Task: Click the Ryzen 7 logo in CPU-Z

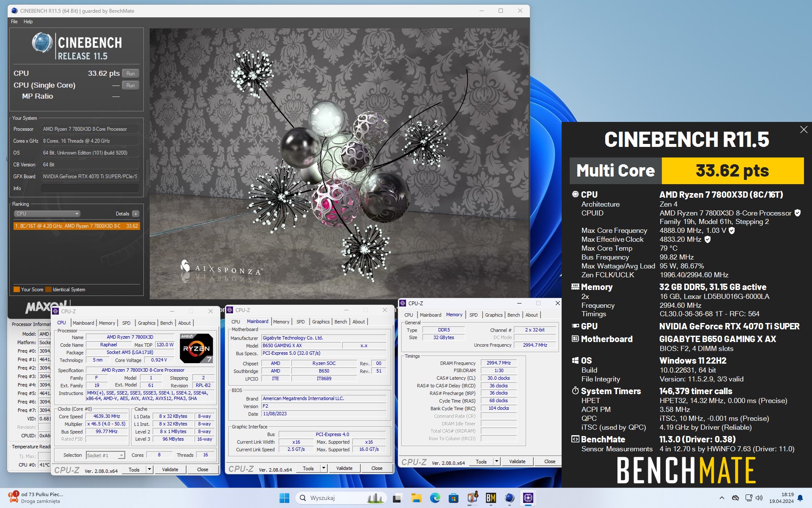Action: point(196,348)
